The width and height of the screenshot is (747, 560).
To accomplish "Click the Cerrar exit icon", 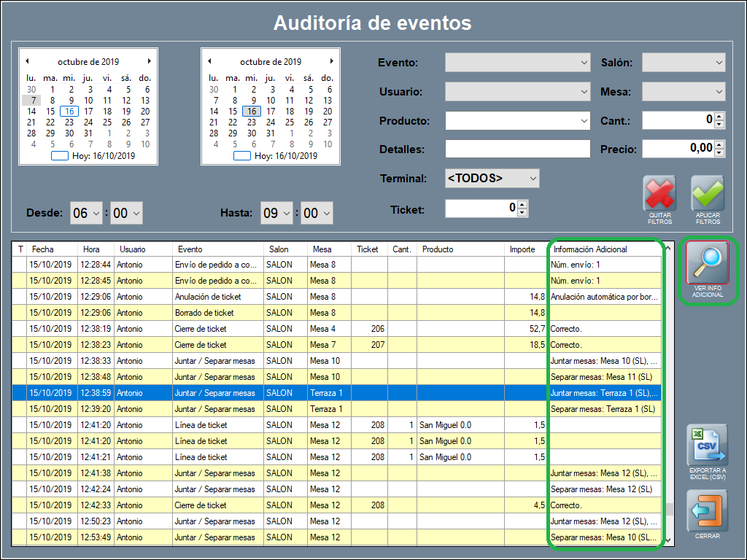I will pos(708,510).
